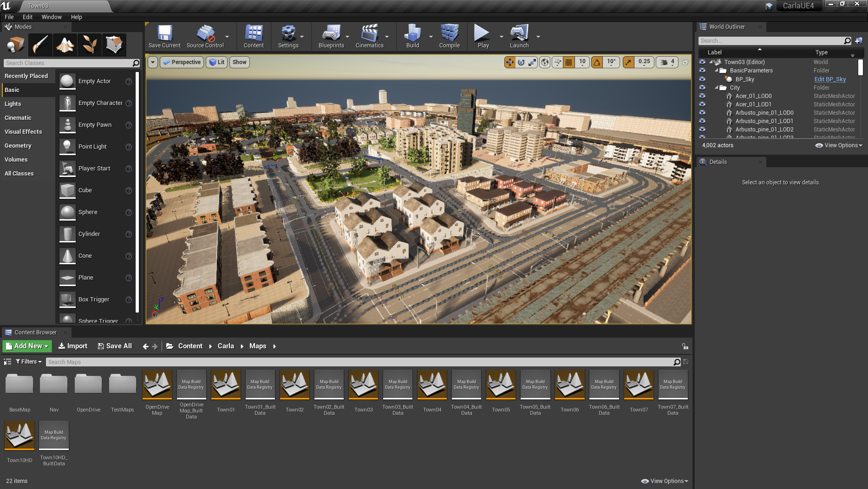The width and height of the screenshot is (868, 489).
Task: Select the Paint mode brush icon
Action: (40, 45)
